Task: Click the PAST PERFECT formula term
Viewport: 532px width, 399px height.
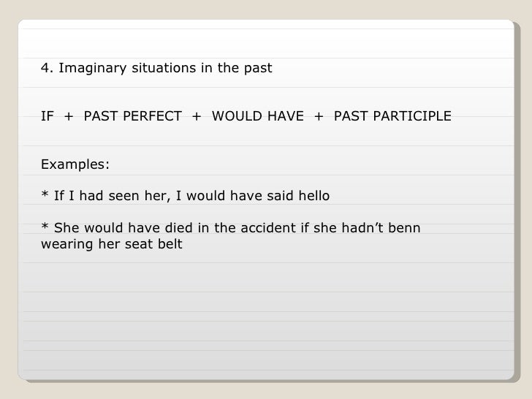Action: [x=133, y=116]
